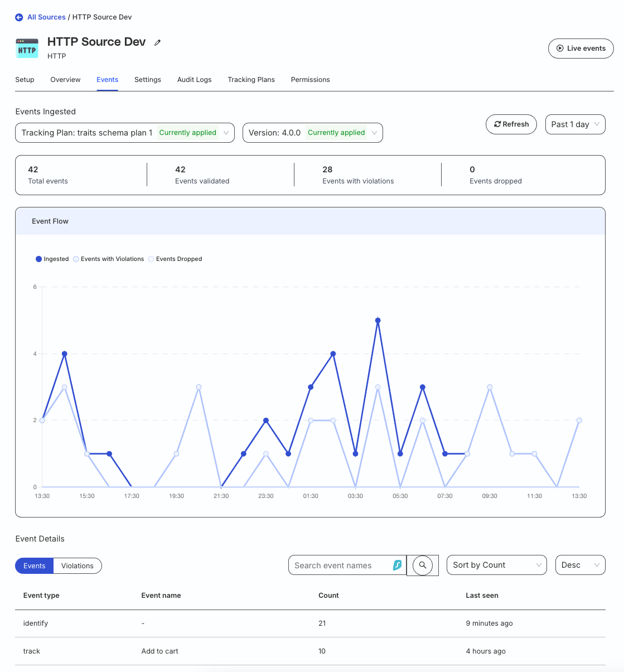
Task: Click the Event name column header
Action: click(161, 596)
